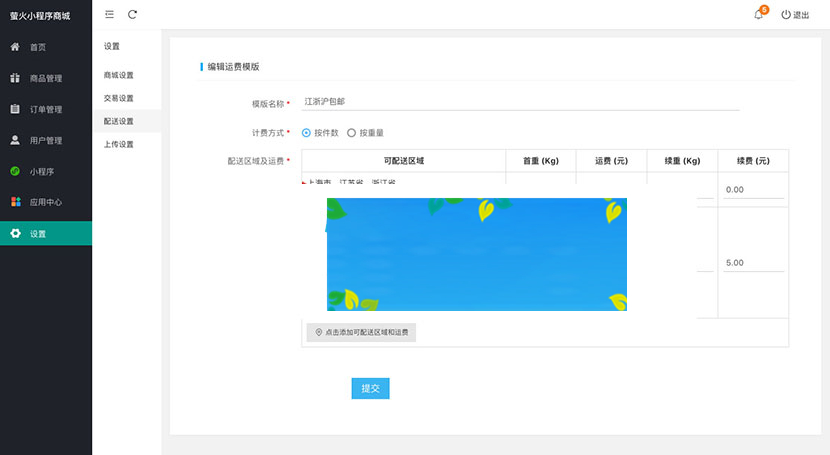The image size is (830, 455).
Task: Click the clipboard icon for 订单管理
Action: pos(15,109)
